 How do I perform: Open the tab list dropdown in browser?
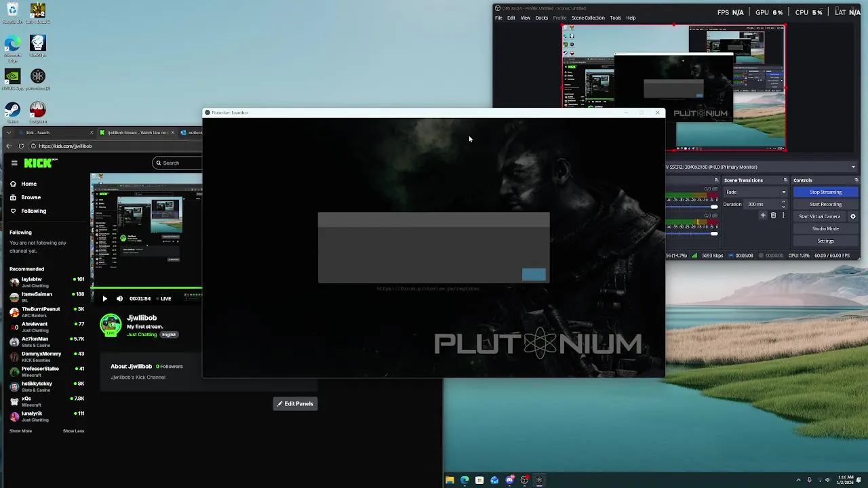tap(8, 132)
